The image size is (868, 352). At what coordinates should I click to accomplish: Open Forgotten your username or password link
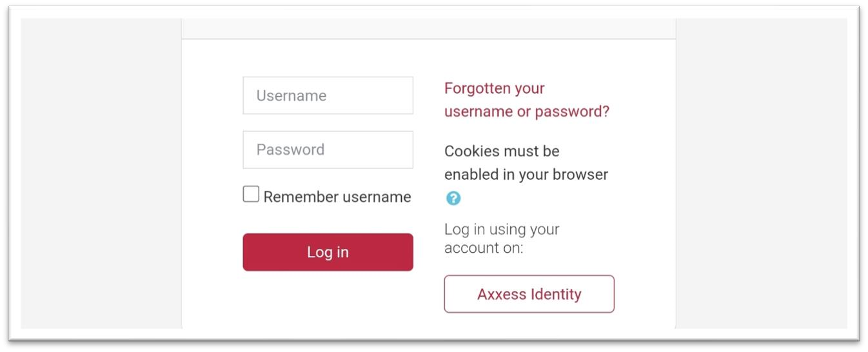coord(526,100)
